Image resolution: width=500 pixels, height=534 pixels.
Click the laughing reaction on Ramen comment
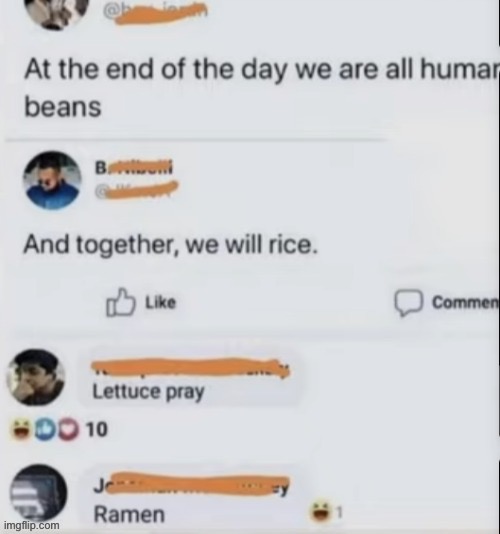[320, 512]
